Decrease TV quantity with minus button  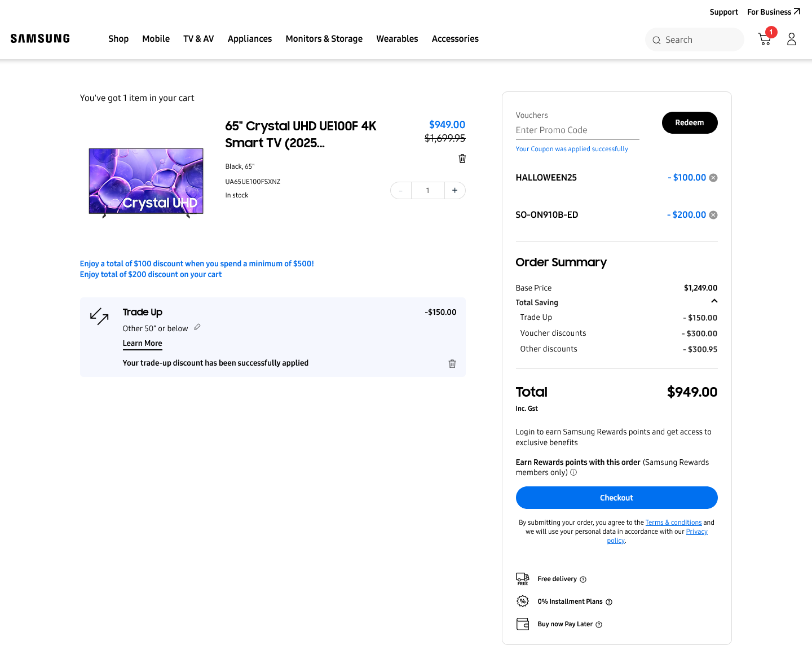[401, 191]
